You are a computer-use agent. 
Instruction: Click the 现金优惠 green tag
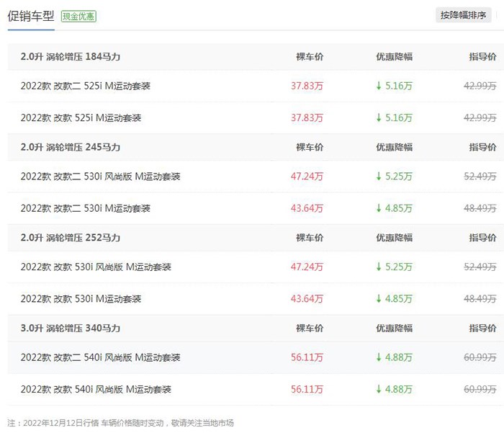click(78, 16)
